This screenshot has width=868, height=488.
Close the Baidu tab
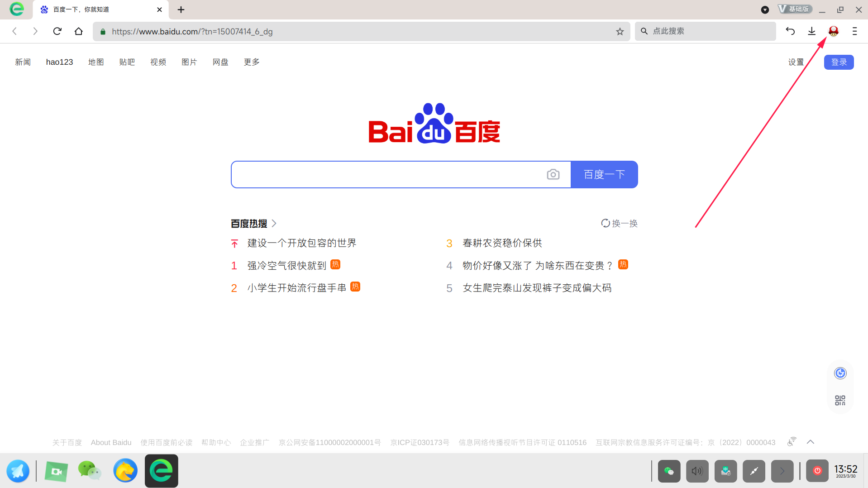point(159,10)
